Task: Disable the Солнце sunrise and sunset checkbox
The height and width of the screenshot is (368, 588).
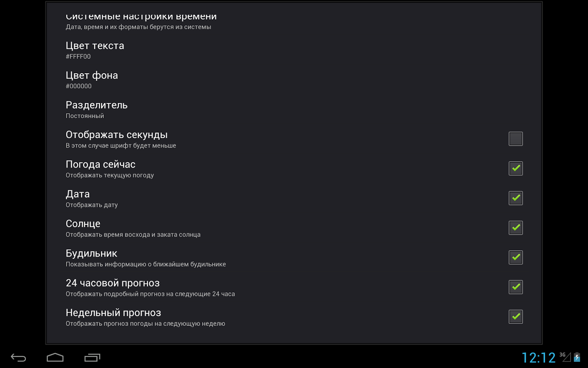Action: 516,228
